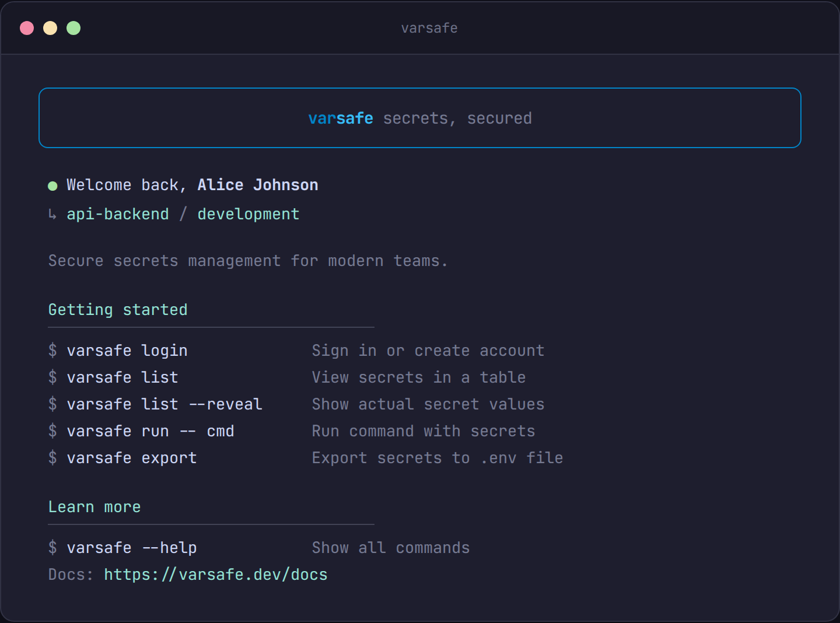Click the varsafe logo text in banner
Screen dimensions: 840x623
point(341,118)
